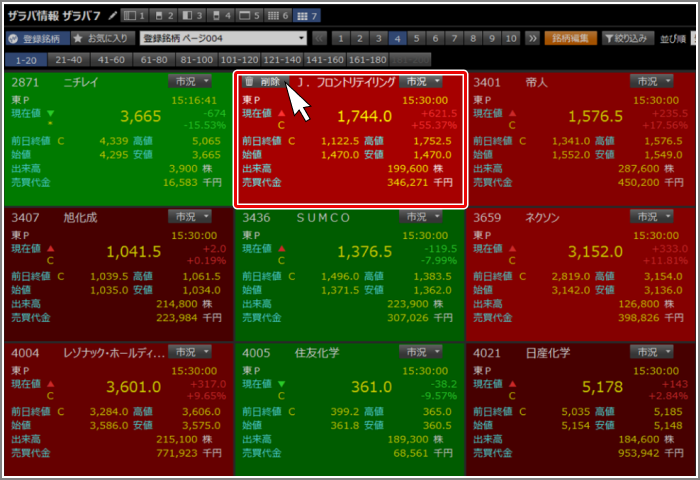This screenshot has height=480, width=700.
Task: Pick layout preset 6 grid icon
Action: point(279,16)
